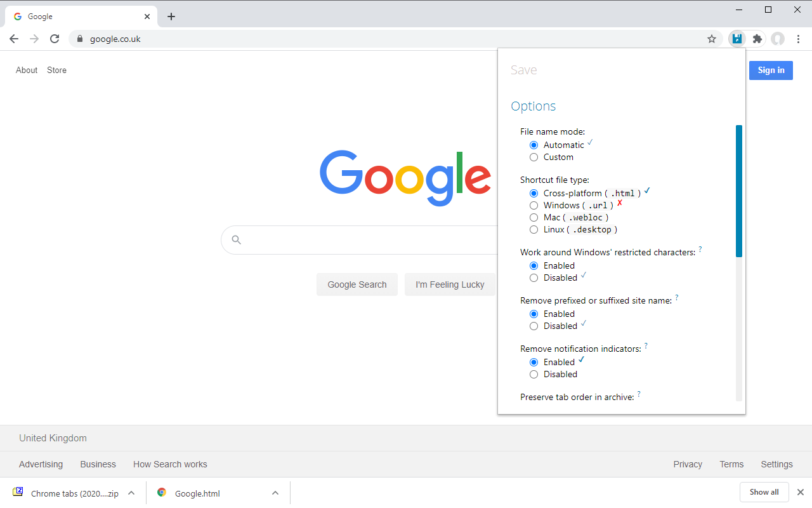The image size is (812, 508).
Task: Select Automatic file name mode
Action: tap(534, 145)
